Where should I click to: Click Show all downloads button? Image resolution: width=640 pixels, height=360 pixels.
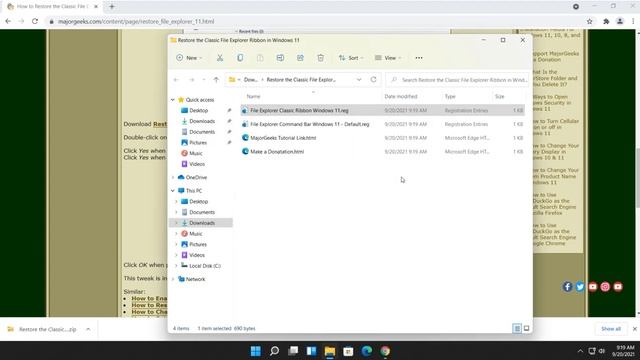click(611, 329)
